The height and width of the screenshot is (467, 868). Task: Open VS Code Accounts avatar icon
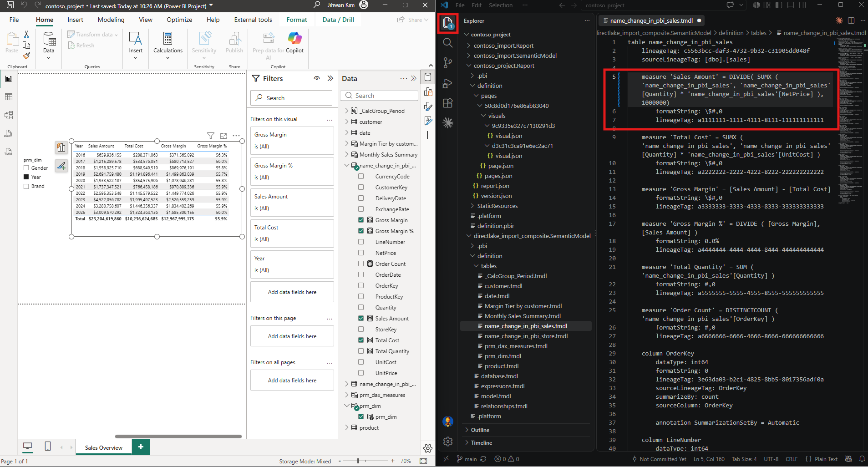(447, 421)
